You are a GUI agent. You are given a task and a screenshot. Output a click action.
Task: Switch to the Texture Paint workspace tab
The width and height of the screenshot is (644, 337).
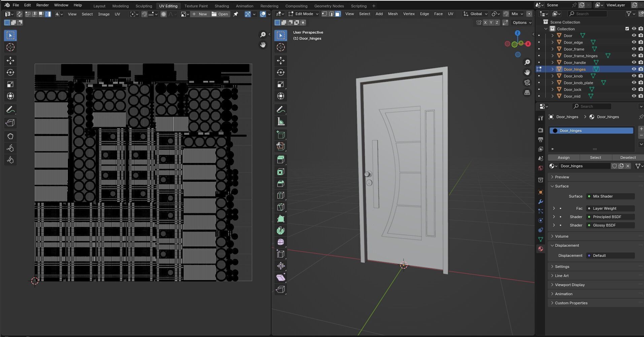tap(196, 6)
